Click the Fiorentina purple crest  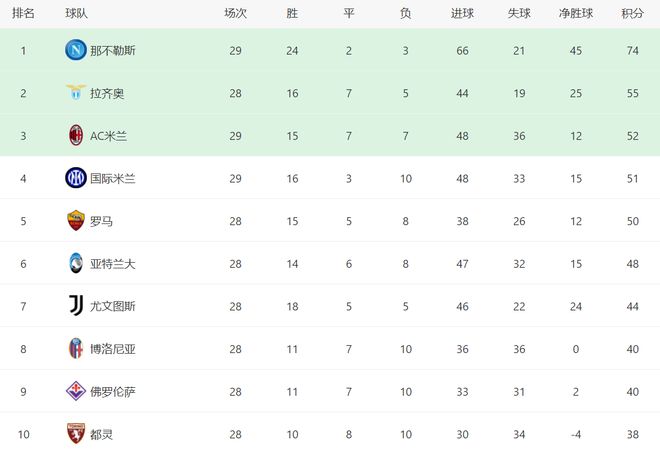coord(75,391)
